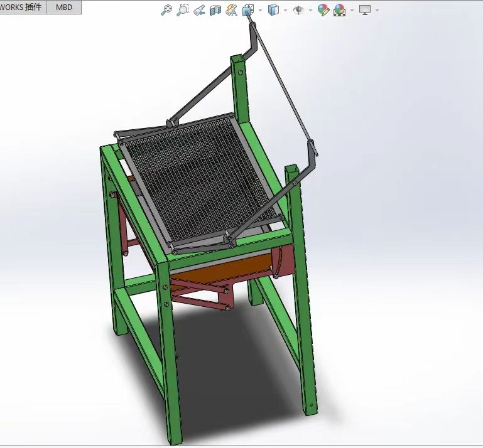The image size is (483, 448).
Task: Expand the View Settings dropdown arrow
Action: 377,11
